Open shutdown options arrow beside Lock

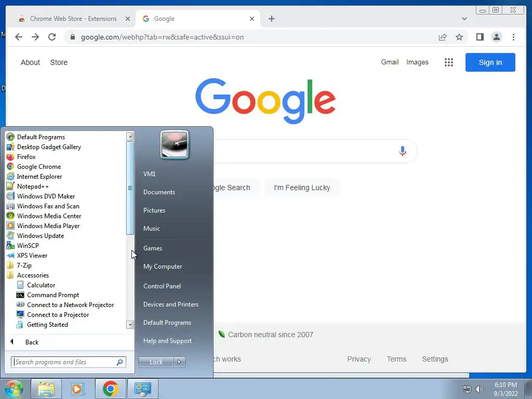click(x=179, y=362)
